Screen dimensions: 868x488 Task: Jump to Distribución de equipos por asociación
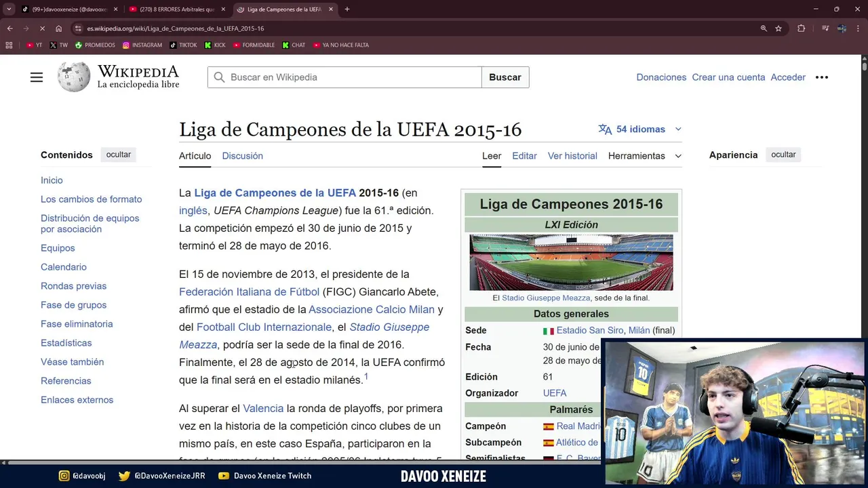click(90, 224)
